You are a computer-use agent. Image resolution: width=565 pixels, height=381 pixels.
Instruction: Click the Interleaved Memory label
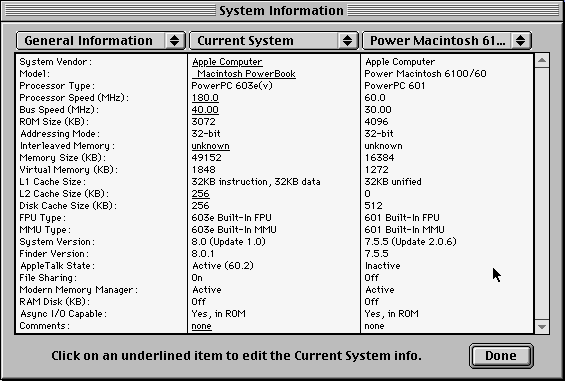tap(67, 146)
